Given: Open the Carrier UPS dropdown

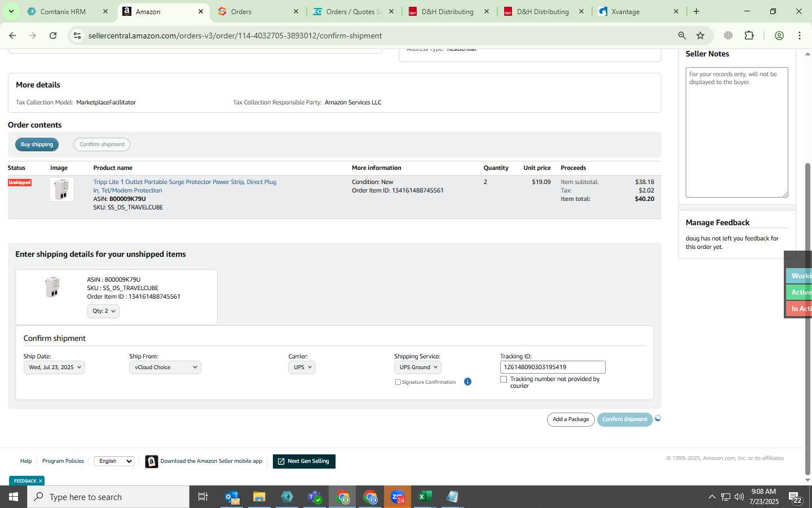Looking at the screenshot, I should [x=302, y=367].
